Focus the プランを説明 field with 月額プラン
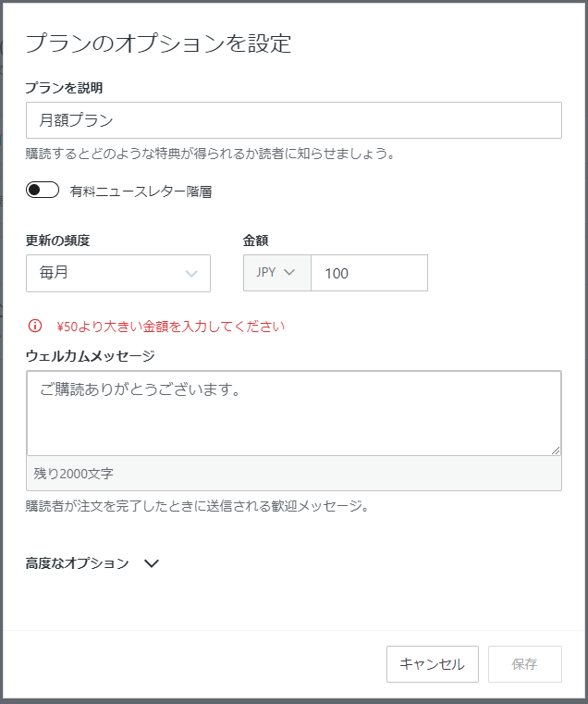 (x=293, y=120)
